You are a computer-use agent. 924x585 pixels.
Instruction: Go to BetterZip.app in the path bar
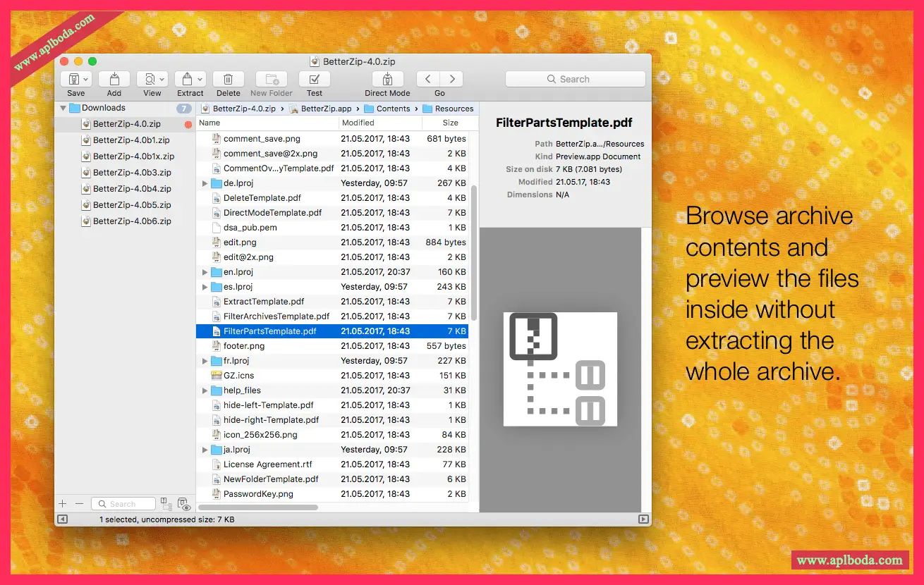pyautogui.click(x=326, y=109)
